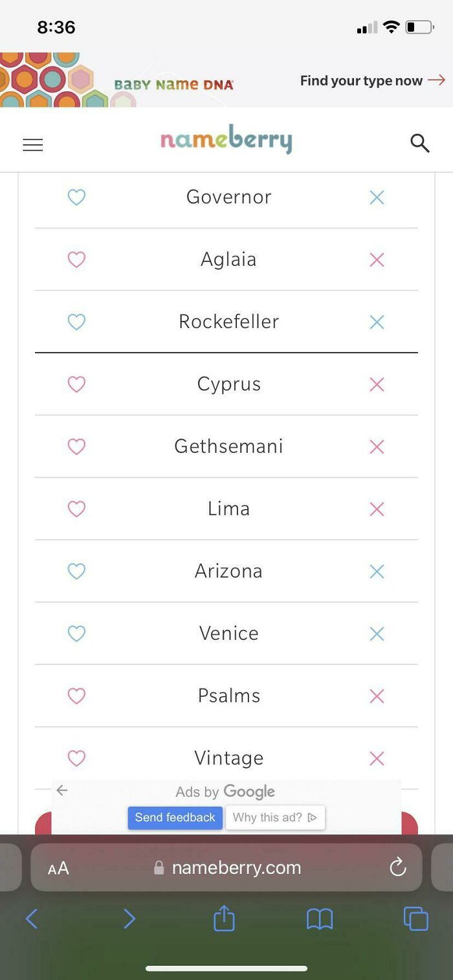Viewport: 453px width, 980px height.
Task: Reject the name Psalms with the X
Action: tap(376, 695)
